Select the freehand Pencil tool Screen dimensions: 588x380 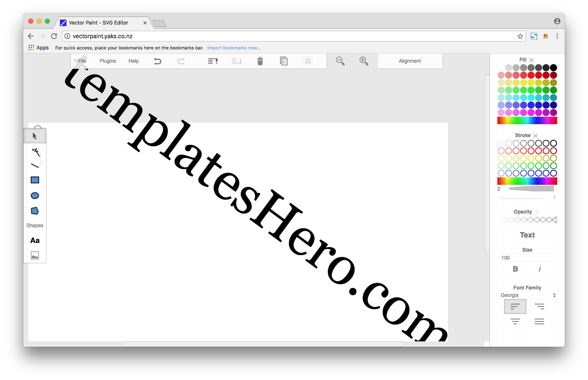(35, 151)
